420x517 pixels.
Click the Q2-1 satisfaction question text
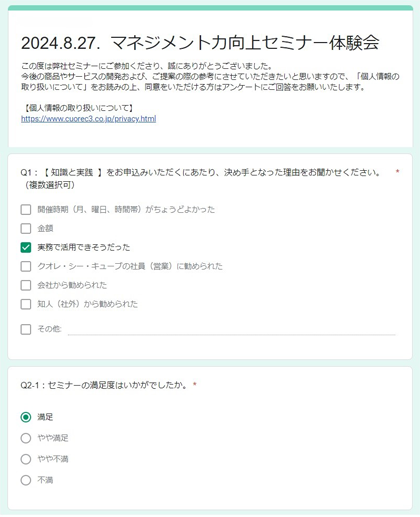tap(103, 385)
